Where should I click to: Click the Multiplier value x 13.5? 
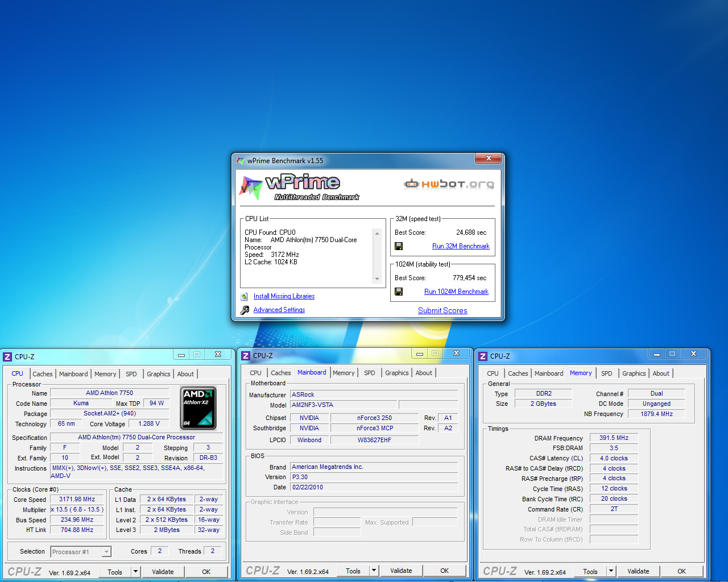[77, 509]
